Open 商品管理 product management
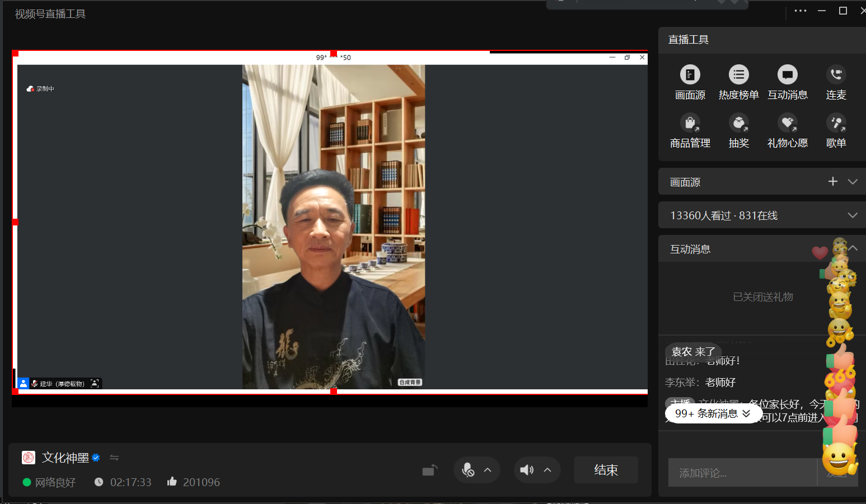The image size is (866, 504). pos(690,123)
